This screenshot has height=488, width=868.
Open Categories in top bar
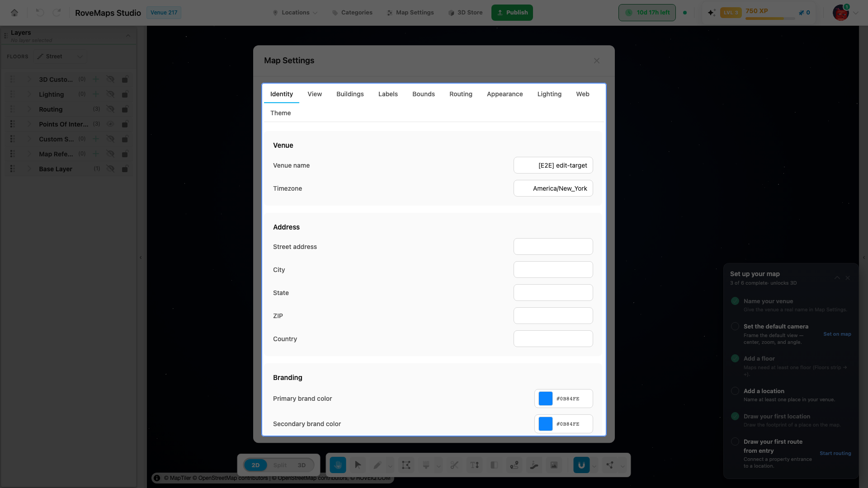pyautogui.click(x=352, y=13)
